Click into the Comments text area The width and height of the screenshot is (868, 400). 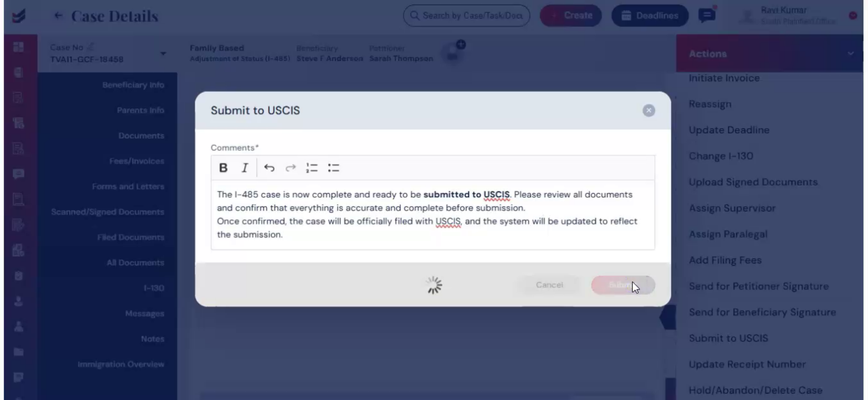pyautogui.click(x=433, y=214)
